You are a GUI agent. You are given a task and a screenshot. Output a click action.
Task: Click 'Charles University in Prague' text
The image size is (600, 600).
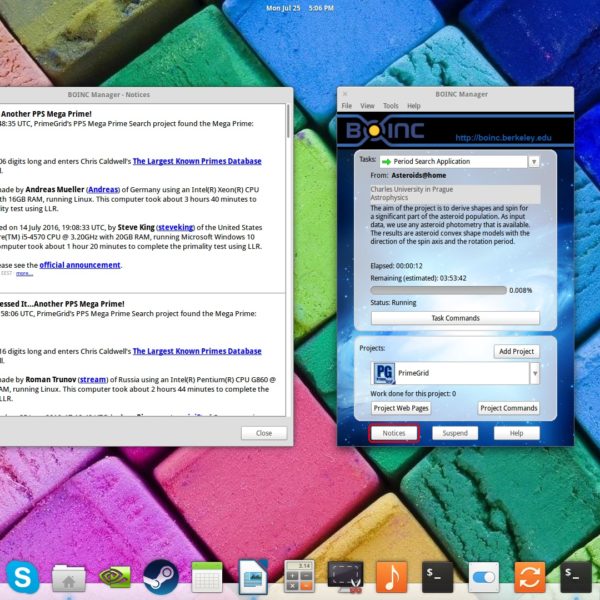tap(411, 189)
